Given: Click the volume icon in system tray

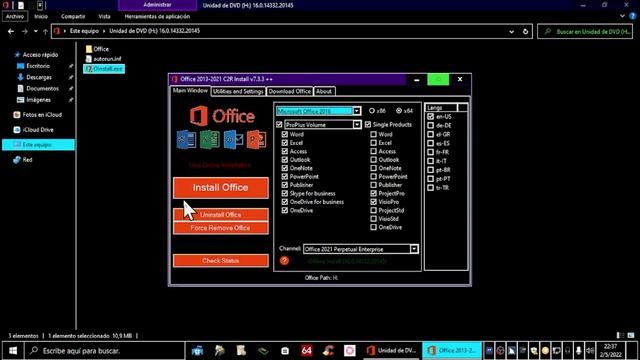Looking at the screenshot, I should pyautogui.click(x=590, y=351).
